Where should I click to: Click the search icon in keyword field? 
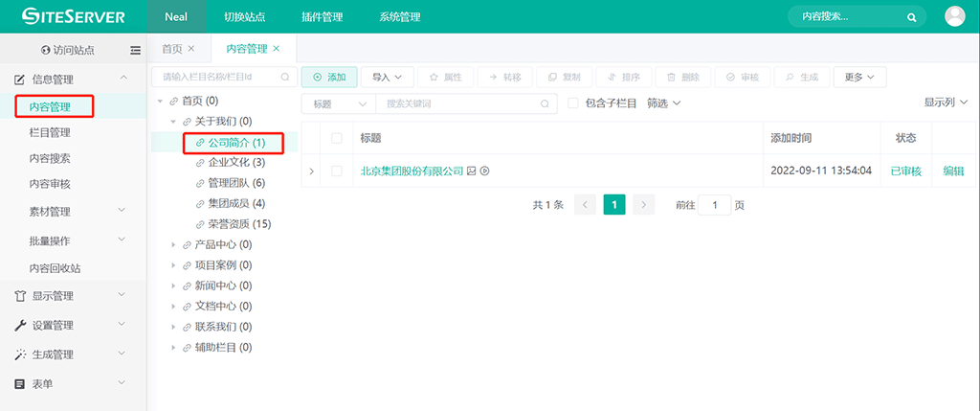(545, 103)
